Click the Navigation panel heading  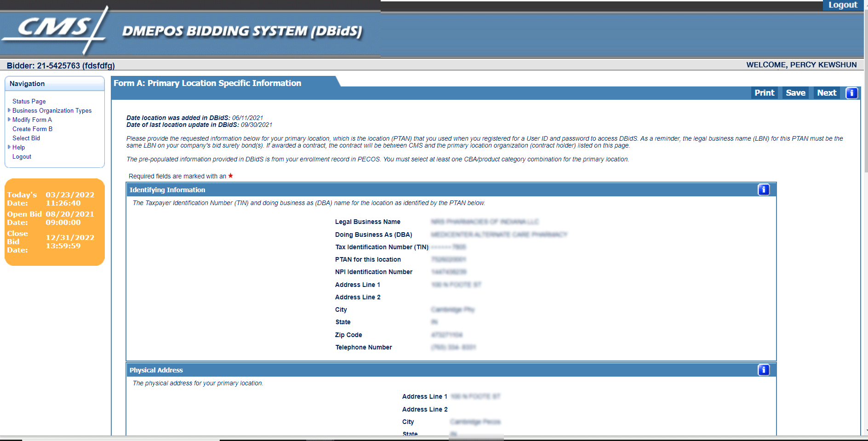pos(27,84)
